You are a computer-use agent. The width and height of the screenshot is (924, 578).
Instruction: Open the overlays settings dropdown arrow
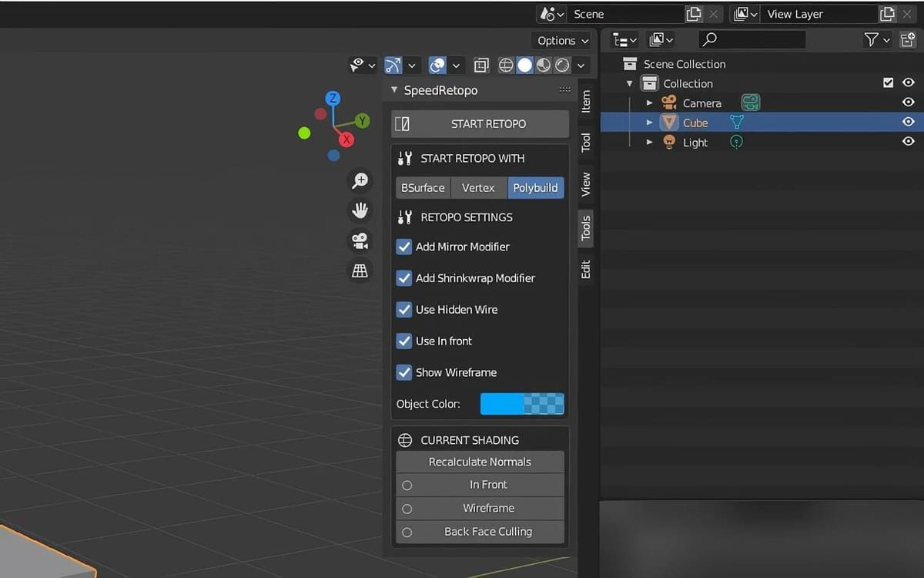(456, 66)
